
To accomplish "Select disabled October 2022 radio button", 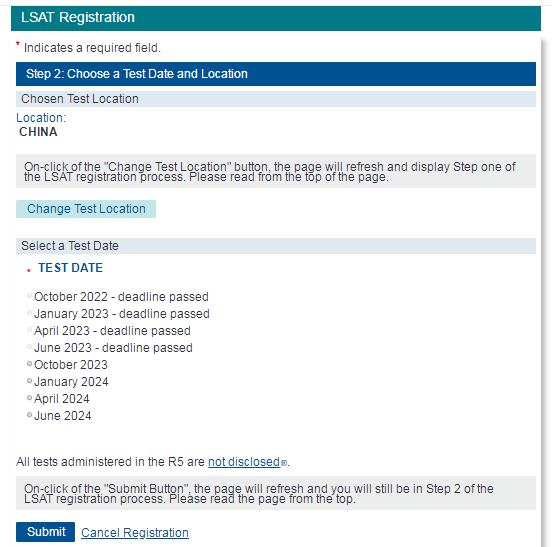I will tap(30, 296).
